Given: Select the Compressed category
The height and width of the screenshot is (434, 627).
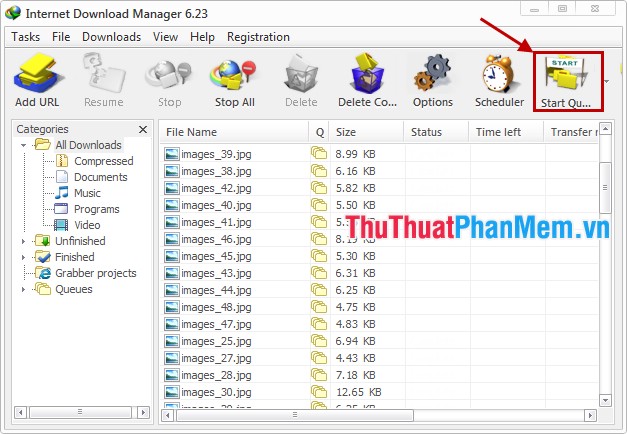Looking at the screenshot, I should point(104,161).
